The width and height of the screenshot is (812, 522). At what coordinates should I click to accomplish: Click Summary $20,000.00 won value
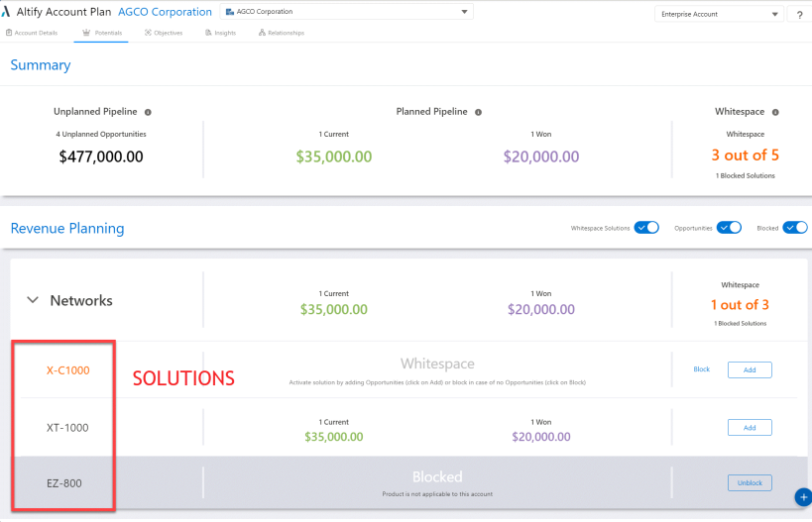pyautogui.click(x=541, y=157)
